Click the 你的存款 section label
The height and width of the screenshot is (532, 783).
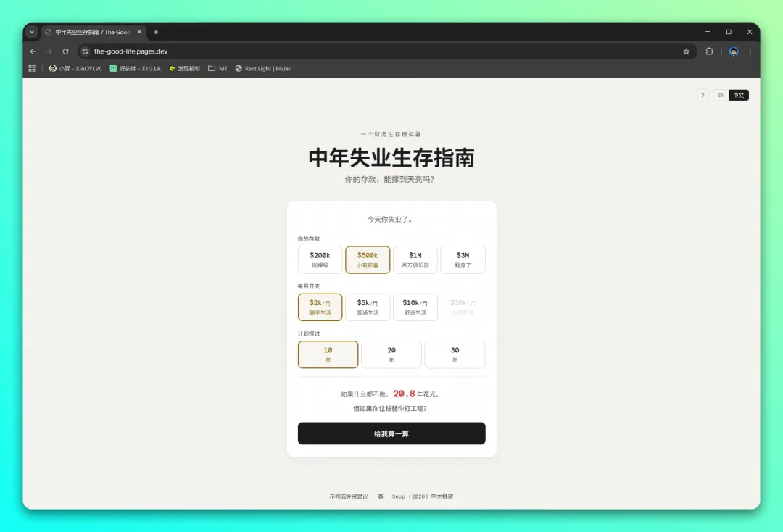pos(309,239)
